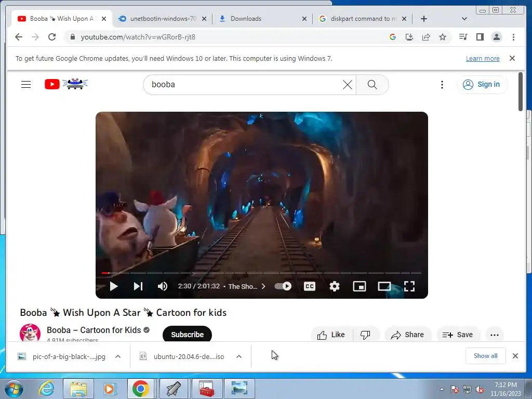The width and height of the screenshot is (532, 399).
Task: Select the Booba Wish Upon A Star tab
Action: click(x=62, y=19)
